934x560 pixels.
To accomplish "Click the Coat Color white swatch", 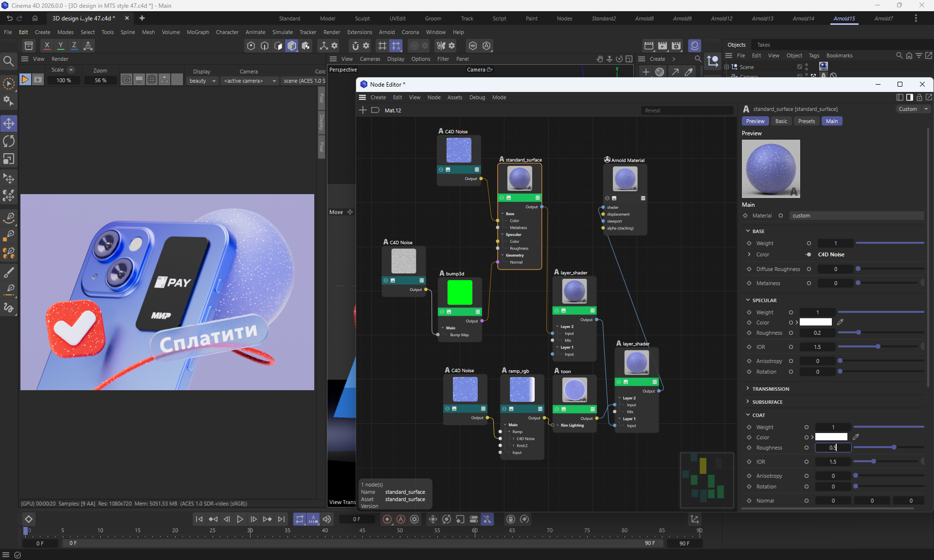I will coord(831,437).
